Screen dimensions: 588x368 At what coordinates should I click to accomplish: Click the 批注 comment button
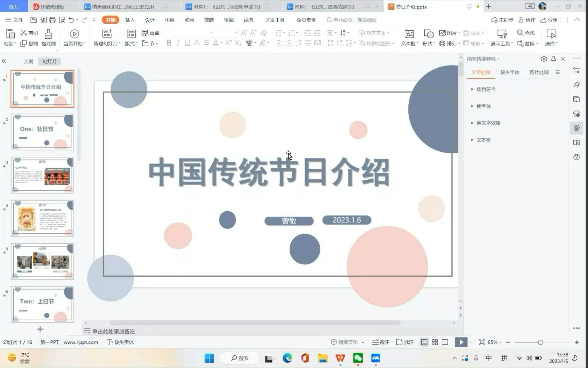[405, 342]
